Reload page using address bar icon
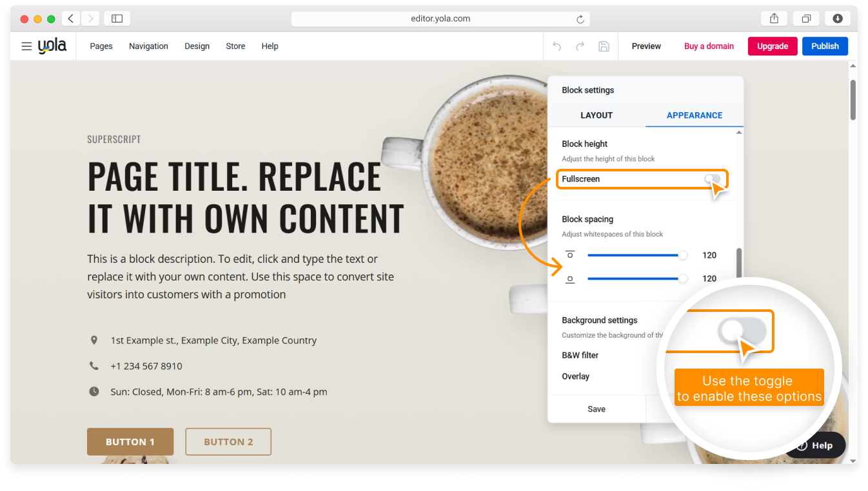Viewport: 868px width, 491px height. [x=580, y=19]
